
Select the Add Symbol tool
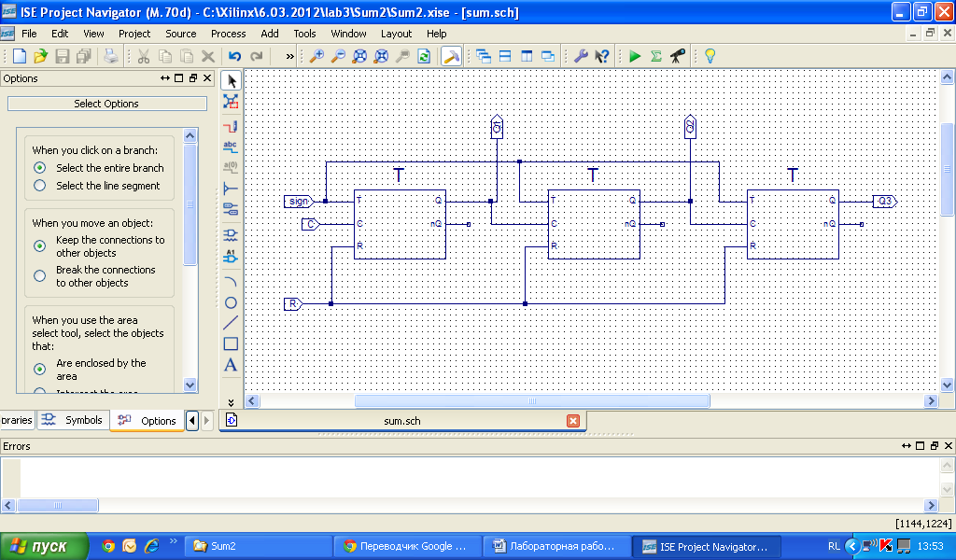click(x=231, y=235)
